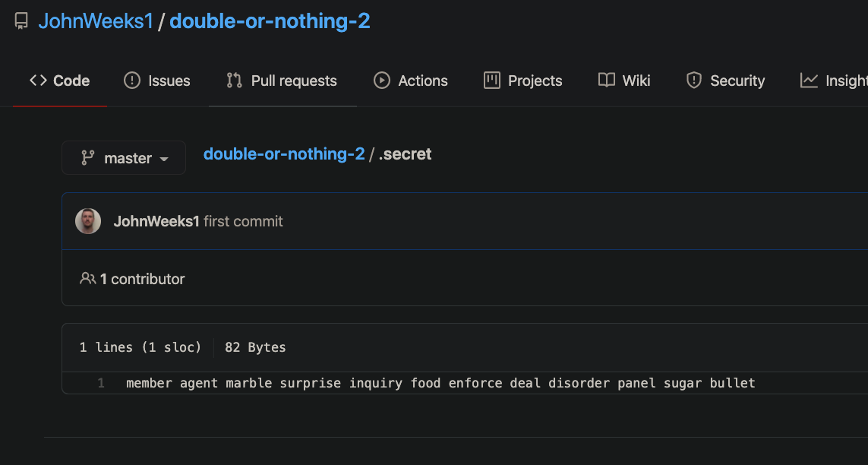Viewport: 868px width, 465px height.
Task: Open JohnWeeks1 owner link in header
Action: 96,21
